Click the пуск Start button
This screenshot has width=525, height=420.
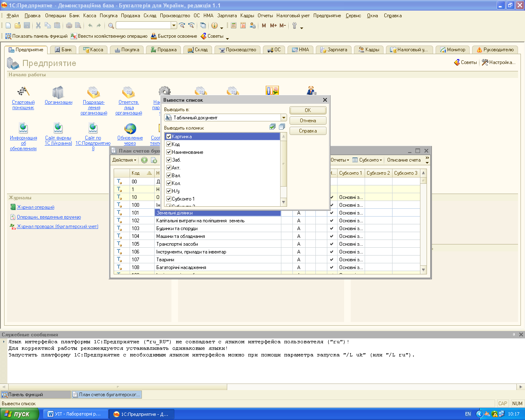coord(19,414)
